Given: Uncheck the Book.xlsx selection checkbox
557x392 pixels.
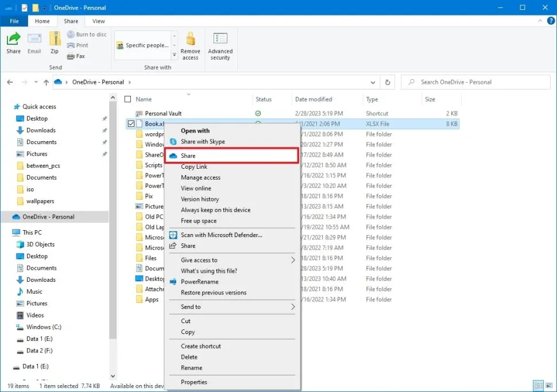Looking at the screenshot, I should (x=130, y=123).
